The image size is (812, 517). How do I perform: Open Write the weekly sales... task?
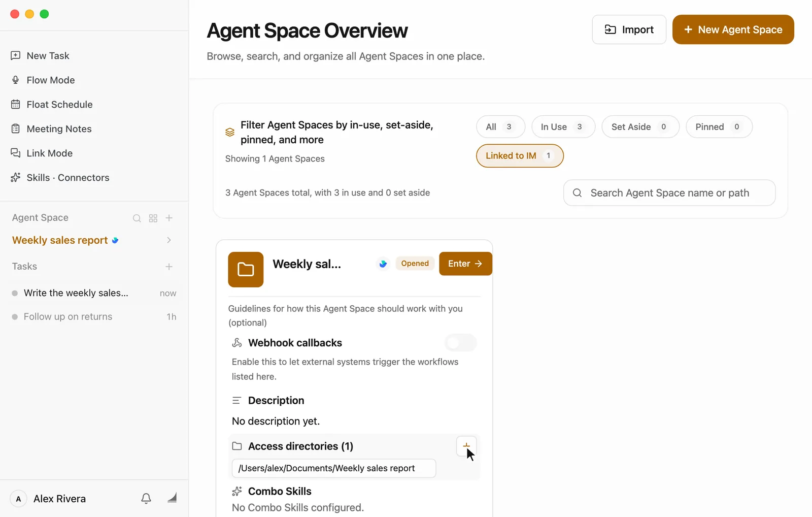click(x=94, y=293)
